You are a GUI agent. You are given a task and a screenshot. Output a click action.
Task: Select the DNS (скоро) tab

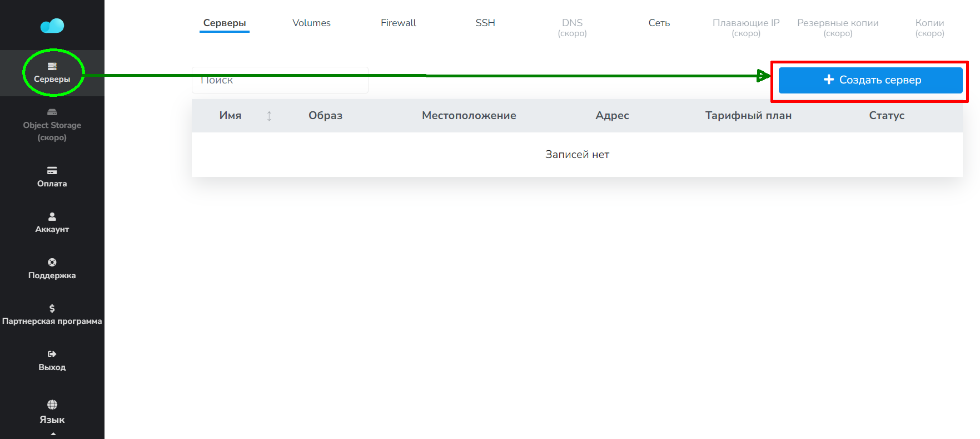click(573, 27)
